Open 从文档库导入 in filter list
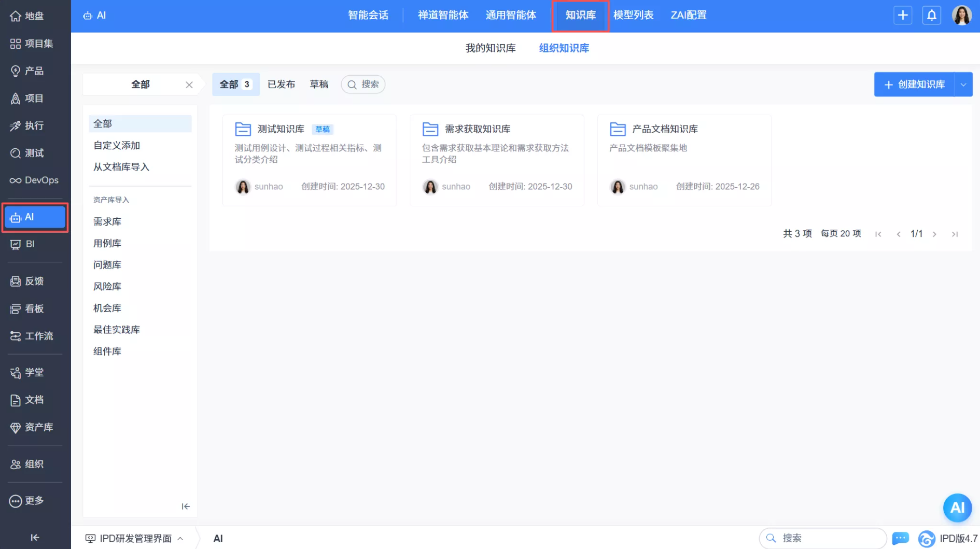 [121, 167]
